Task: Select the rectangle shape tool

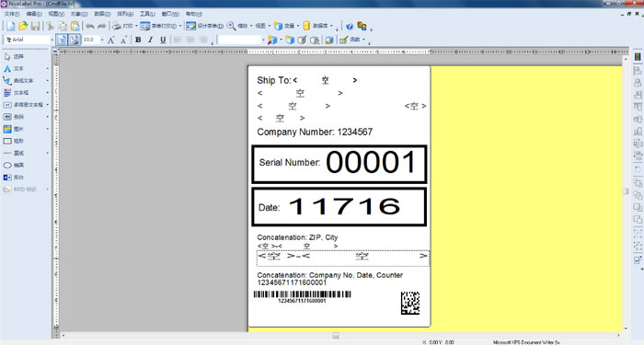Action: [x=14, y=141]
